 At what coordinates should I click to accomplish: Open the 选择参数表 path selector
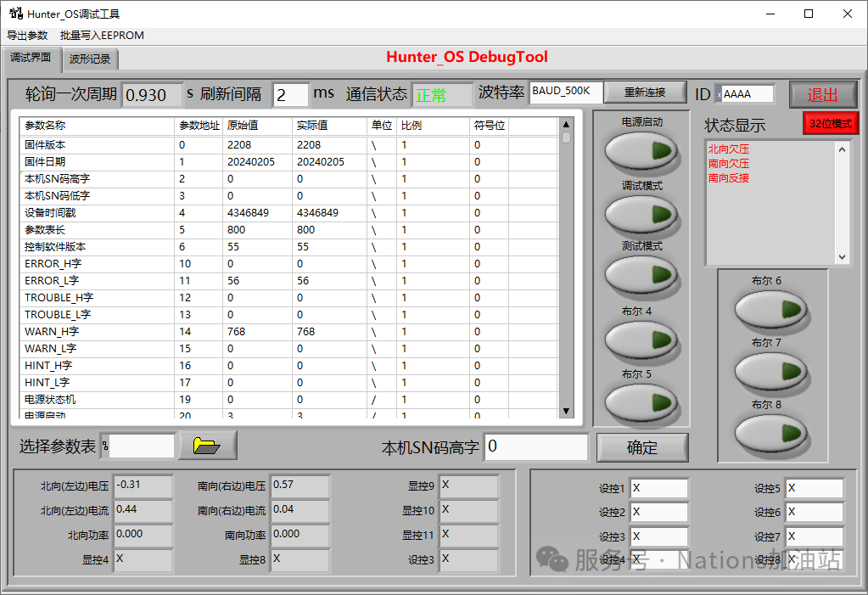(137, 446)
